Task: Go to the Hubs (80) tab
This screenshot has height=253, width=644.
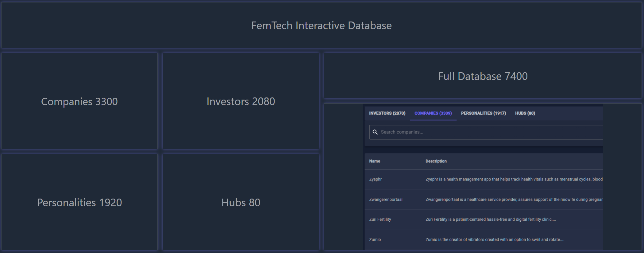Action: tap(525, 113)
